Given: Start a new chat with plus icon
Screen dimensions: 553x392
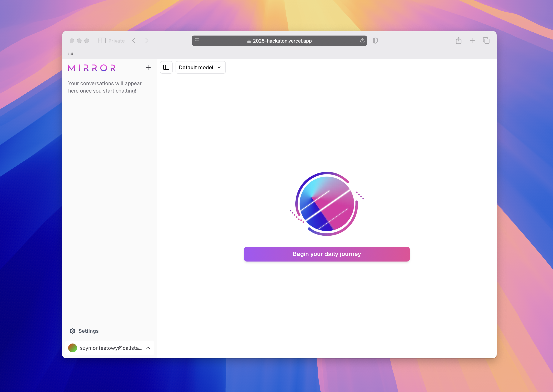Looking at the screenshot, I should coord(148,68).
